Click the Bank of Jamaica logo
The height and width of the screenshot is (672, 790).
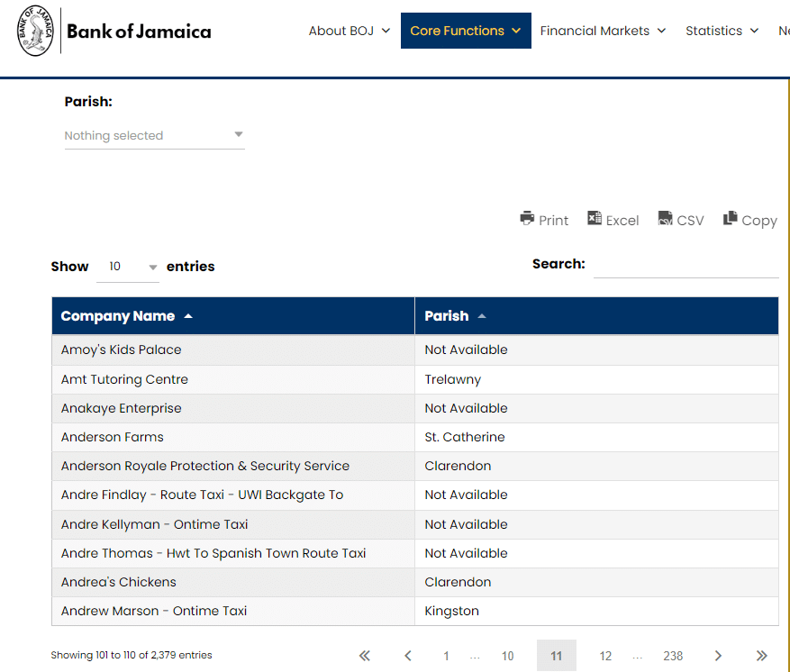pos(36,32)
